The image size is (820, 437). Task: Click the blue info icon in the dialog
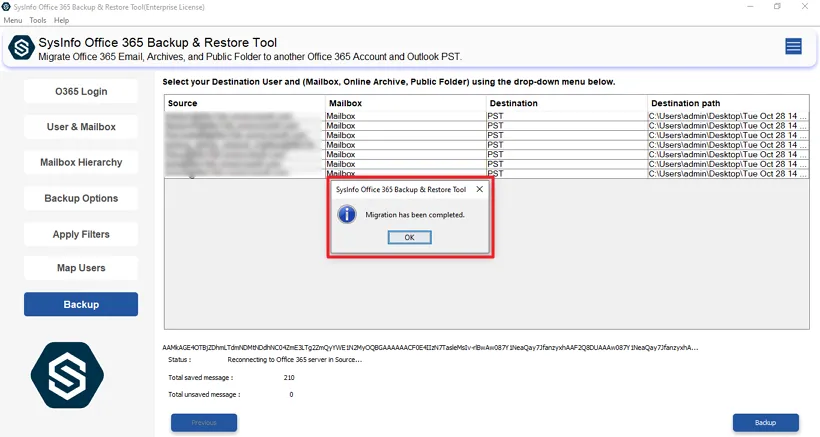tap(347, 214)
